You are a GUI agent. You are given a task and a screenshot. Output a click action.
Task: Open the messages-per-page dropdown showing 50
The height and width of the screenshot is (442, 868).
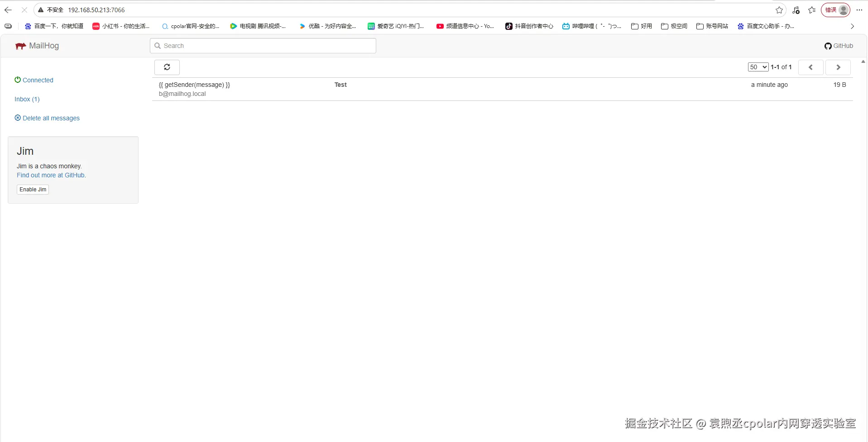(x=758, y=67)
